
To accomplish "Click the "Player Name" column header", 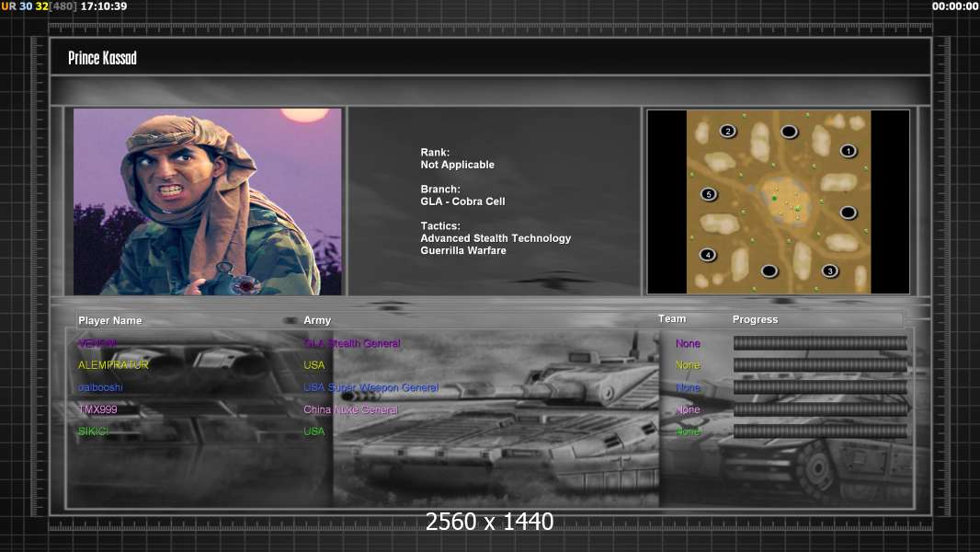I will coord(110,321).
